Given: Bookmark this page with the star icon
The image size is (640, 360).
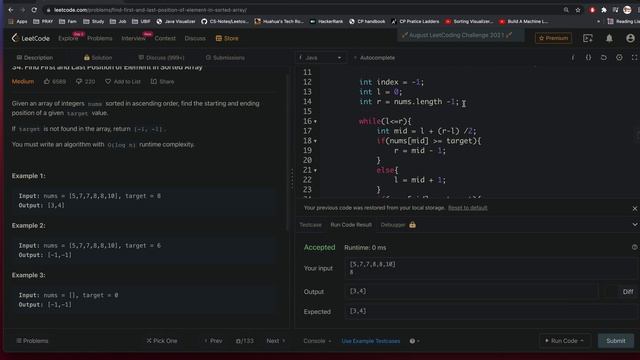Looking at the screenshot, I should tap(578, 10).
